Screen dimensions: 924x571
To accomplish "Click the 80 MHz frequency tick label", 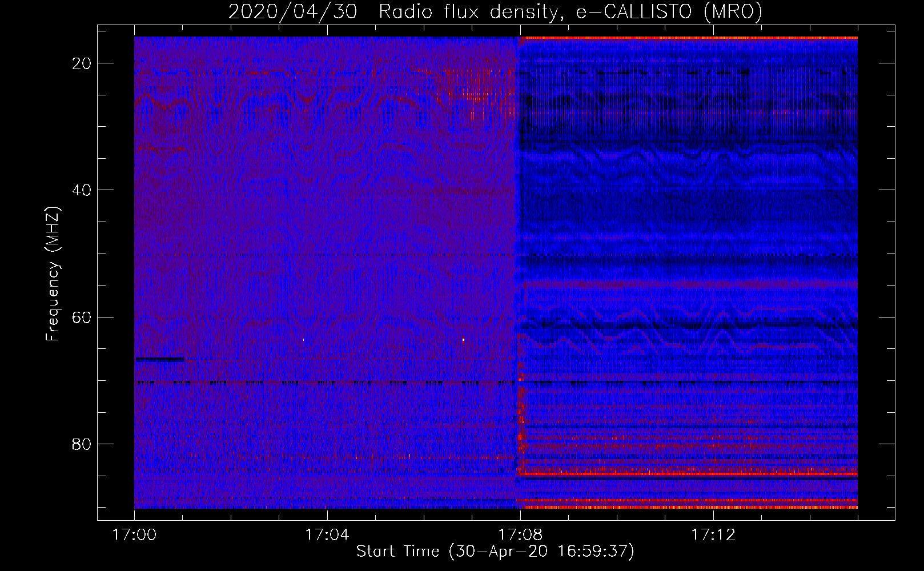I will coord(82,444).
